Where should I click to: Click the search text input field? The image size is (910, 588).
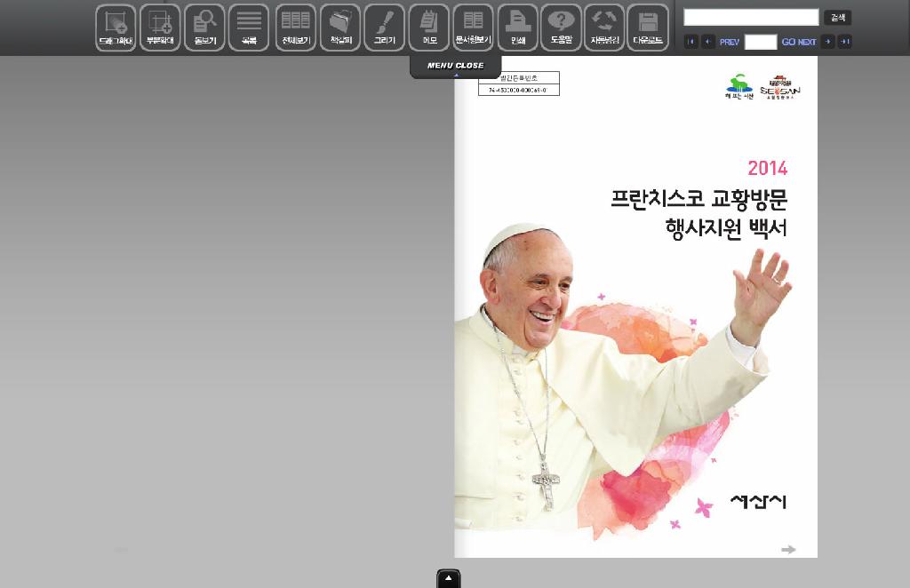(751, 18)
